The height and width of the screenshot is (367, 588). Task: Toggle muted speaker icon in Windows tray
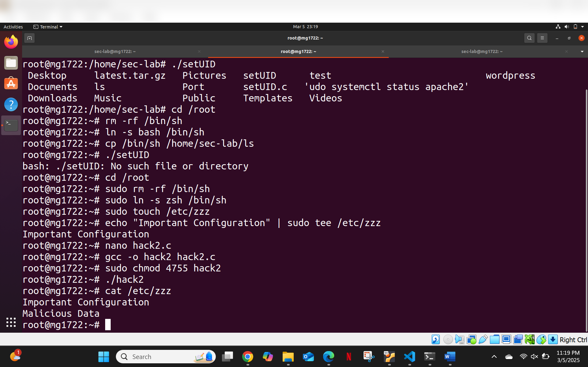click(534, 357)
